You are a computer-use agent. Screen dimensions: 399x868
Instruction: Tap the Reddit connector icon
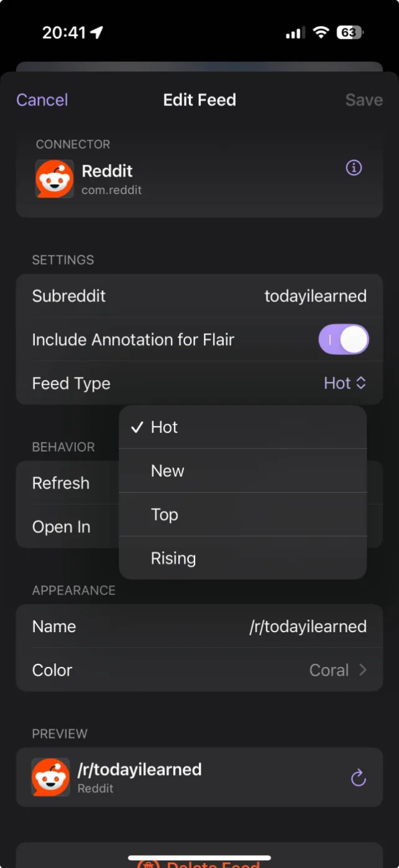(x=54, y=178)
